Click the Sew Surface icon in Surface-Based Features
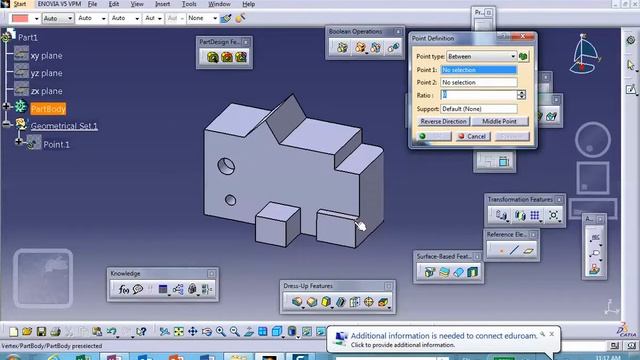Image resolution: width=640 pixels, height=360 pixels. (x=472, y=272)
